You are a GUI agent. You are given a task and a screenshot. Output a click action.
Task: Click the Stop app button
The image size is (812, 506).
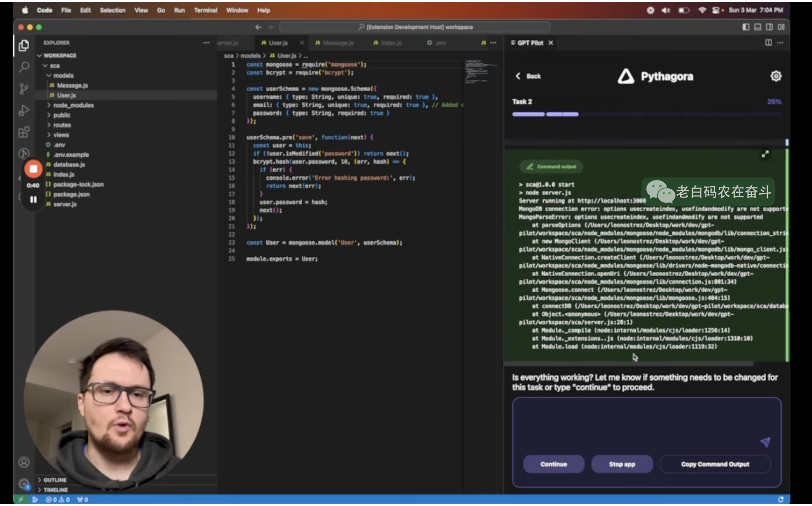pos(622,464)
